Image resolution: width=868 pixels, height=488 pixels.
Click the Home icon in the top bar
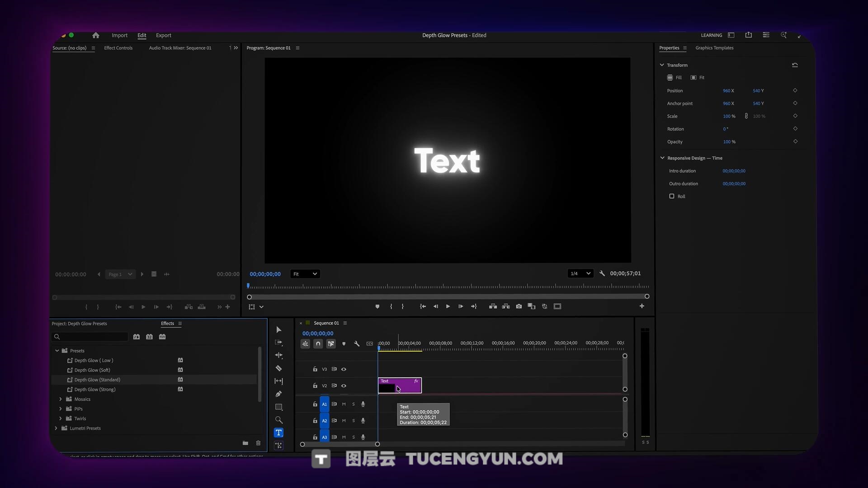tap(95, 35)
